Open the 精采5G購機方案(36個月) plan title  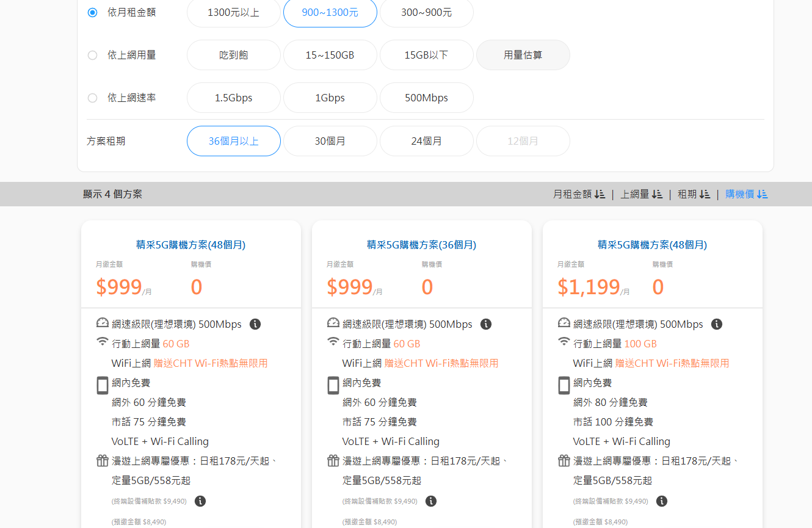point(422,245)
